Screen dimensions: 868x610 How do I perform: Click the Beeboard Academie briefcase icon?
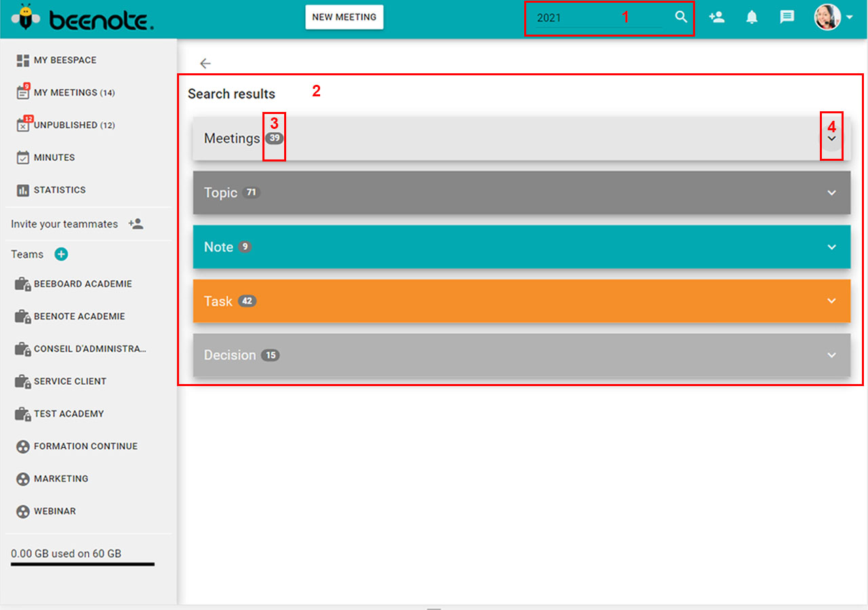[x=23, y=284]
